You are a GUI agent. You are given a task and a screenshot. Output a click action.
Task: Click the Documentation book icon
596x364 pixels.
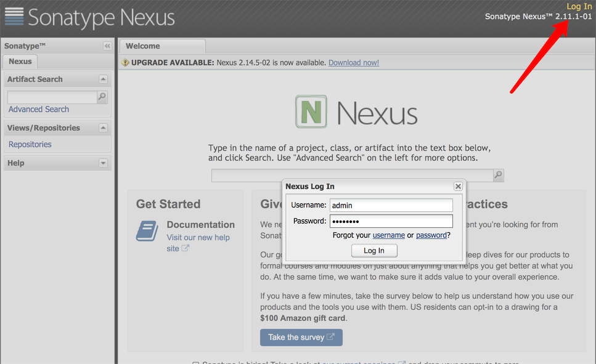(147, 230)
